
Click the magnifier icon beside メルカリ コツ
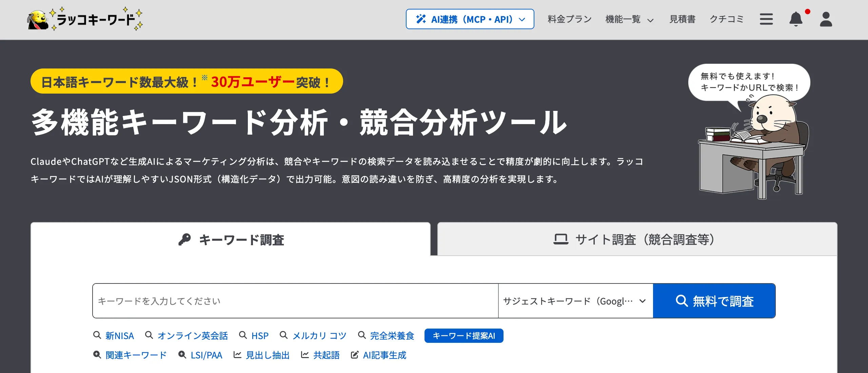(283, 335)
